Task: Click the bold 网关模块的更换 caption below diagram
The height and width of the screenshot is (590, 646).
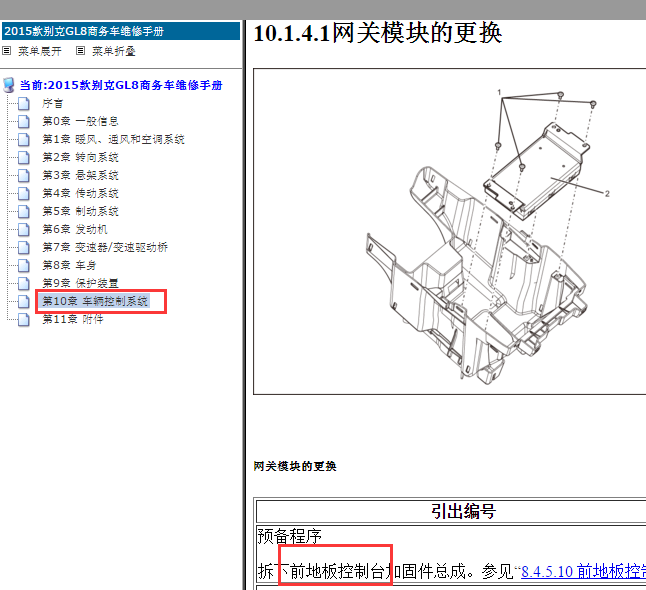Action: pyautogui.click(x=295, y=466)
